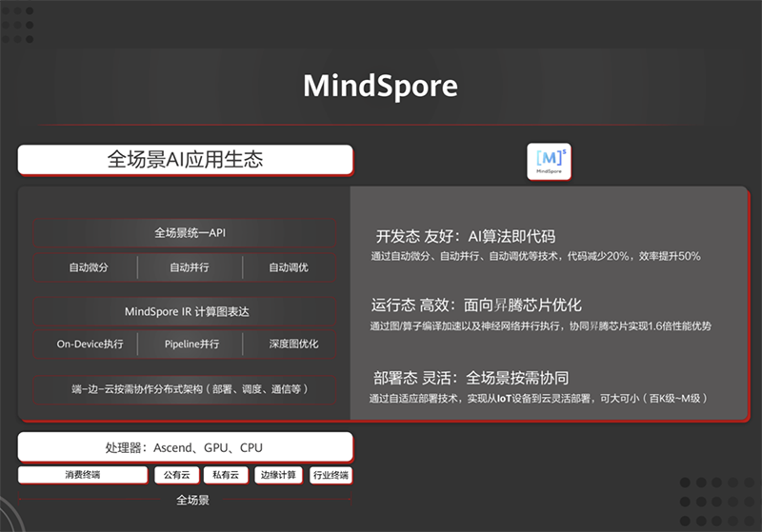This screenshot has height=532, width=762.
Task: Click the 部署态 灵活: 全场景按需协同 heading
Action: tap(471, 378)
